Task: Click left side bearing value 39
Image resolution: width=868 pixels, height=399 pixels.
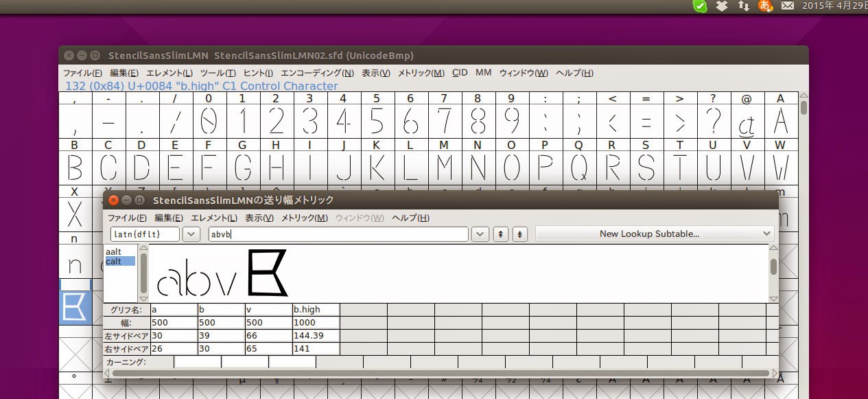Action: pyautogui.click(x=221, y=336)
